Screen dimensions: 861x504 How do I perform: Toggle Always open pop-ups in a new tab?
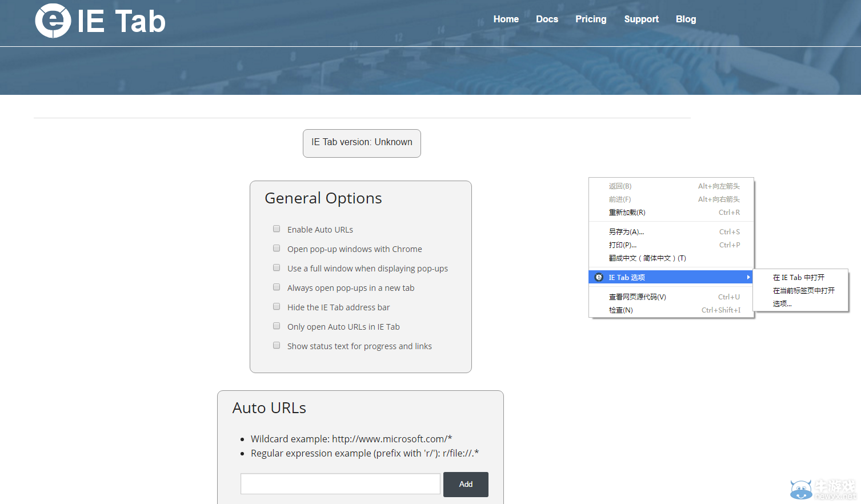[x=277, y=287]
